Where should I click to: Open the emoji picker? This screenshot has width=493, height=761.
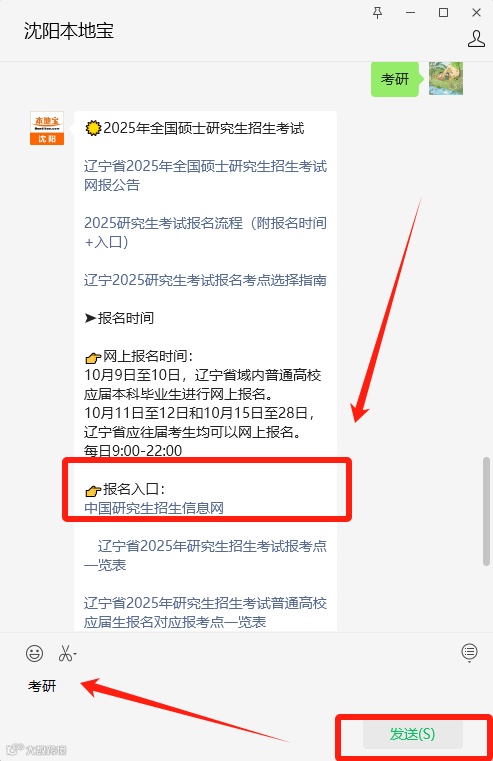click(x=34, y=653)
